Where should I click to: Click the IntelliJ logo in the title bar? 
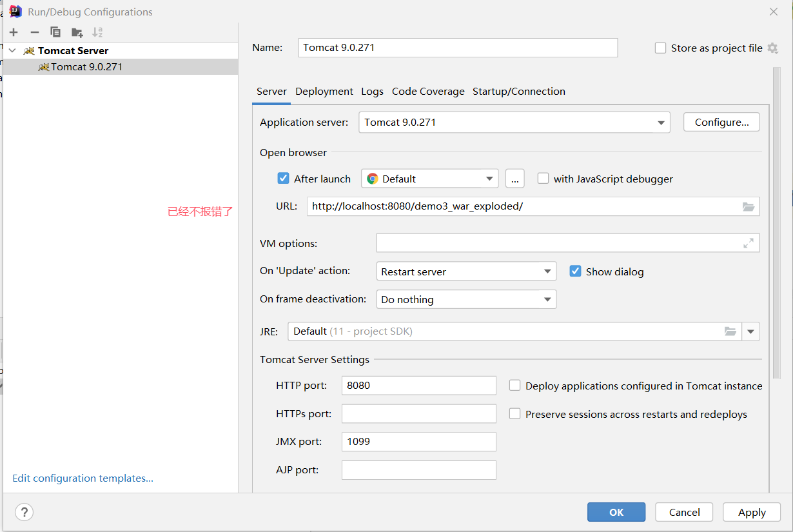coord(16,12)
